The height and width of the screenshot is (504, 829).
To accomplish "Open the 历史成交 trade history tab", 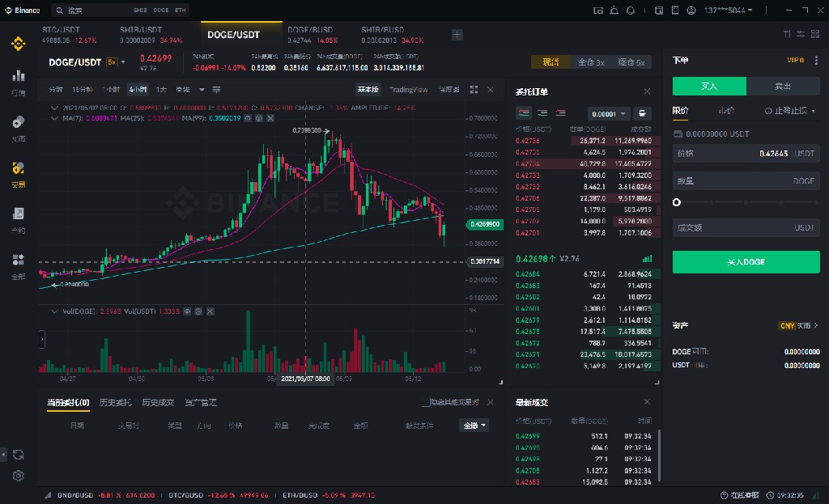I will click(x=158, y=403).
